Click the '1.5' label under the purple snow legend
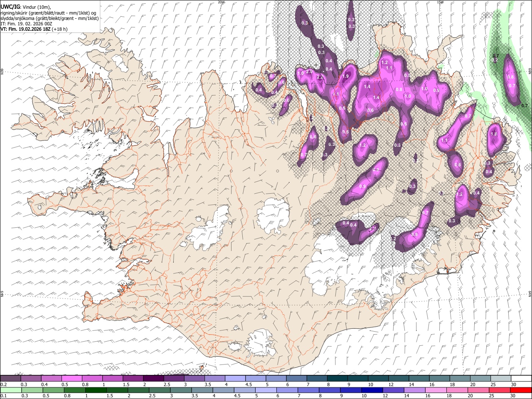532x399 pixels. [126, 384]
